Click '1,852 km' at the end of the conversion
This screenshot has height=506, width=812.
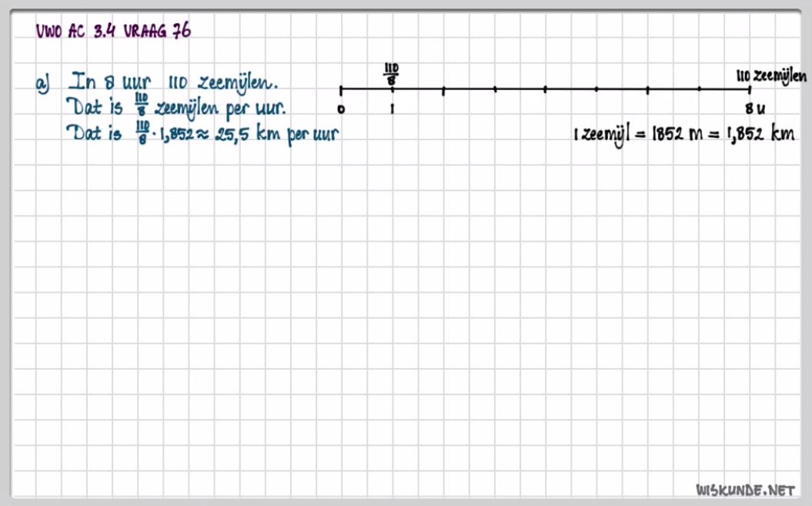click(760, 133)
